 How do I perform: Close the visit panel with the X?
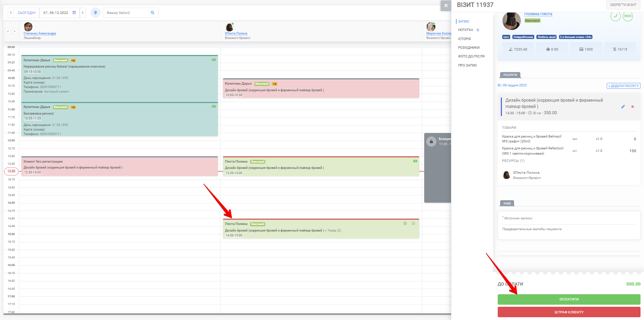446,6
